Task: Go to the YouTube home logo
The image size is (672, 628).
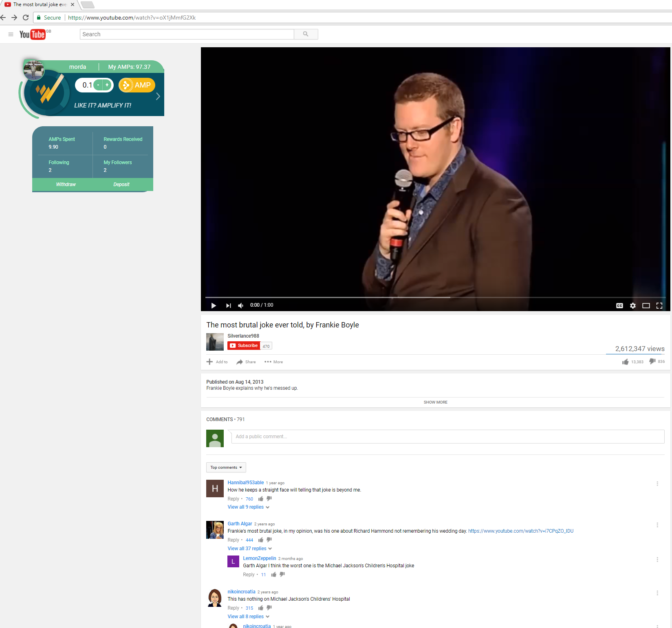Action: click(33, 34)
